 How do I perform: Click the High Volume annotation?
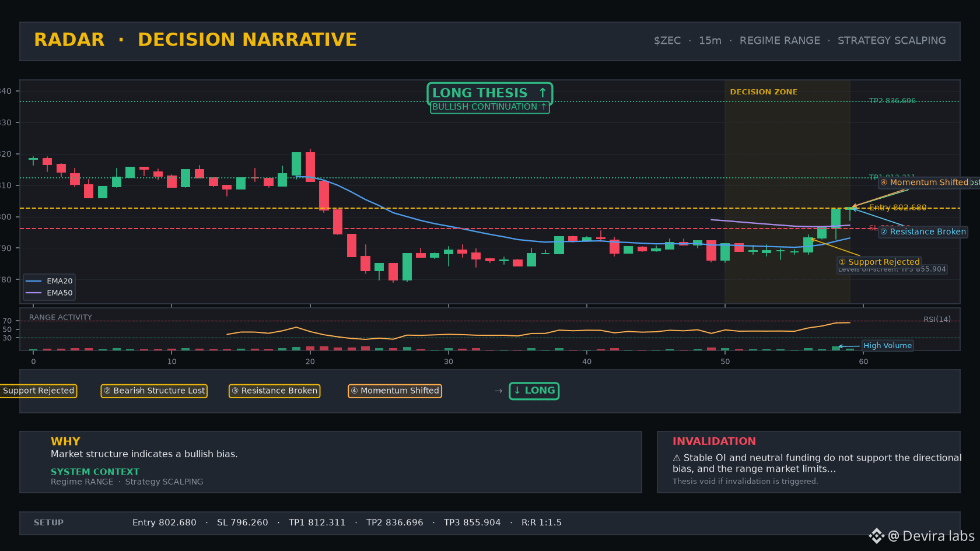tap(887, 346)
